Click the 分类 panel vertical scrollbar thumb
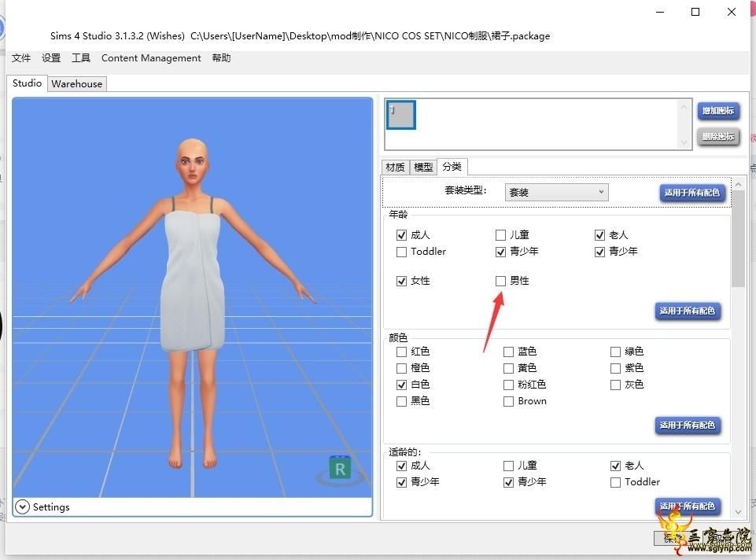The image size is (756, 560). pyautogui.click(x=738, y=238)
